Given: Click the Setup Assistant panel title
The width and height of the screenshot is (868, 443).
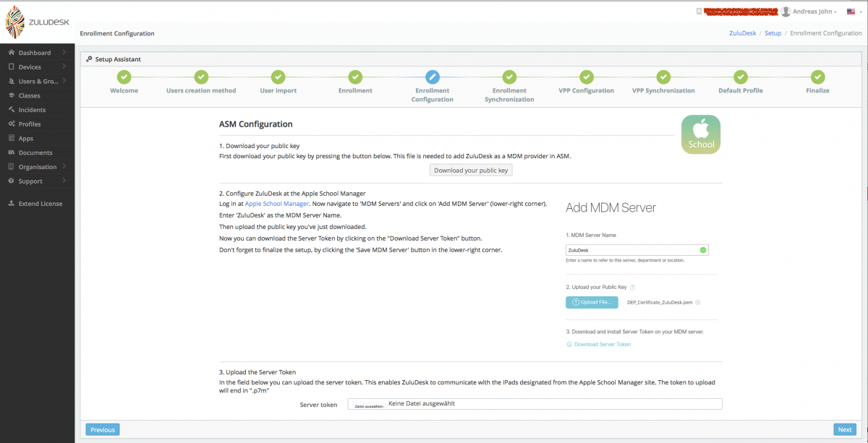Looking at the screenshot, I should [x=118, y=59].
